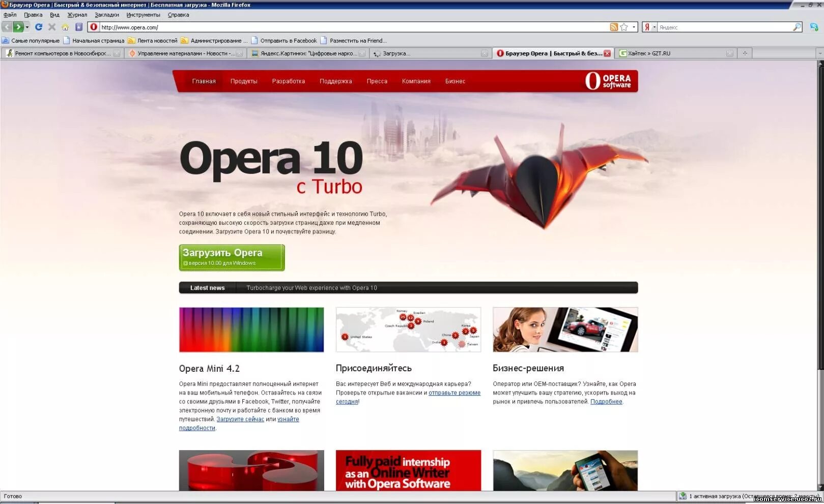Open the Начальная страница bookmark
This screenshot has width=824, height=504.
[x=94, y=41]
